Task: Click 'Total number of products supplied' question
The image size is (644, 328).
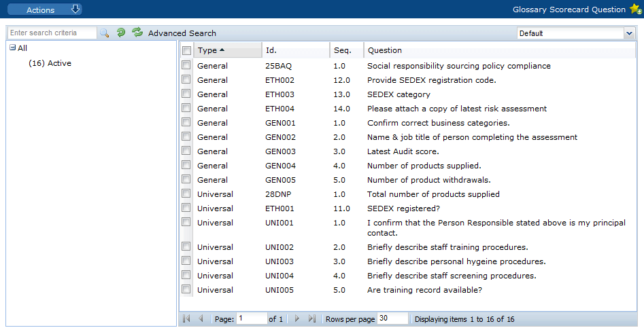Action: pos(433,194)
